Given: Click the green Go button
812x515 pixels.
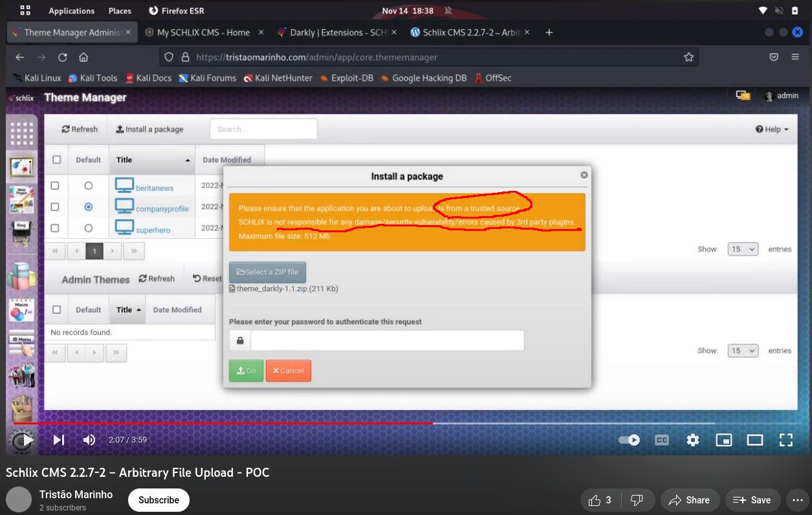Looking at the screenshot, I should pyautogui.click(x=246, y=371).
